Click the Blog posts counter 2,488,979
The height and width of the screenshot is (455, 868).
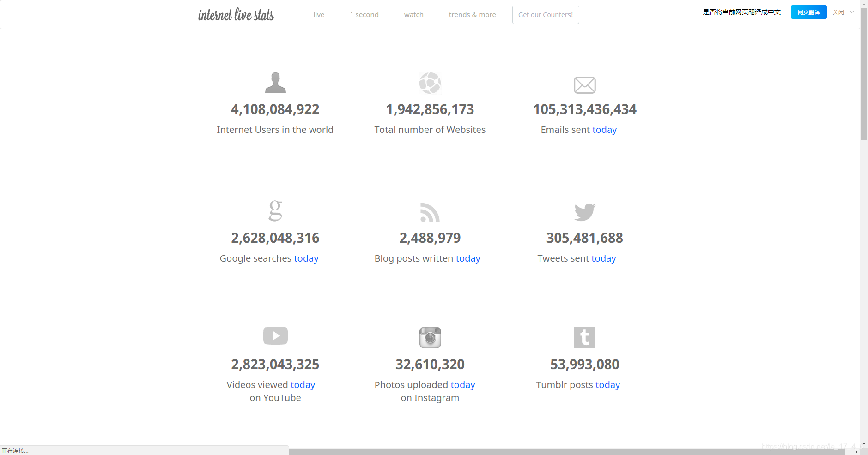pyautogui.click(x=430, y=238)
